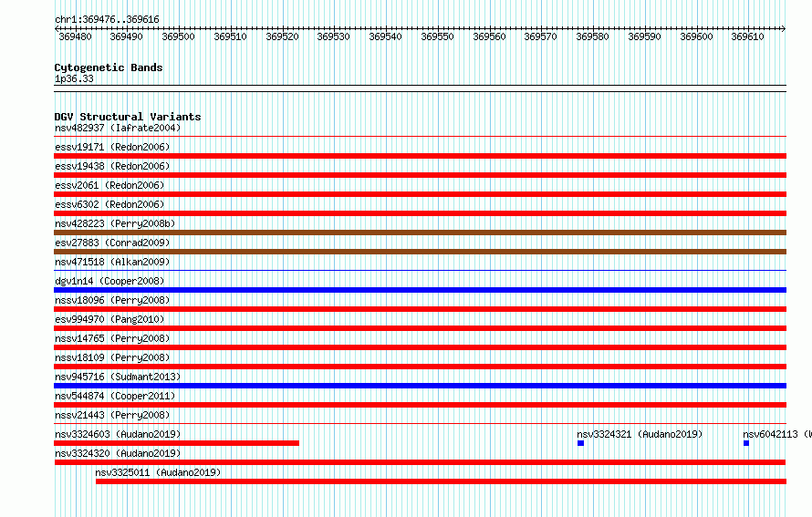Click the esv27883 (Conrad2009) label

click(112, 243)
